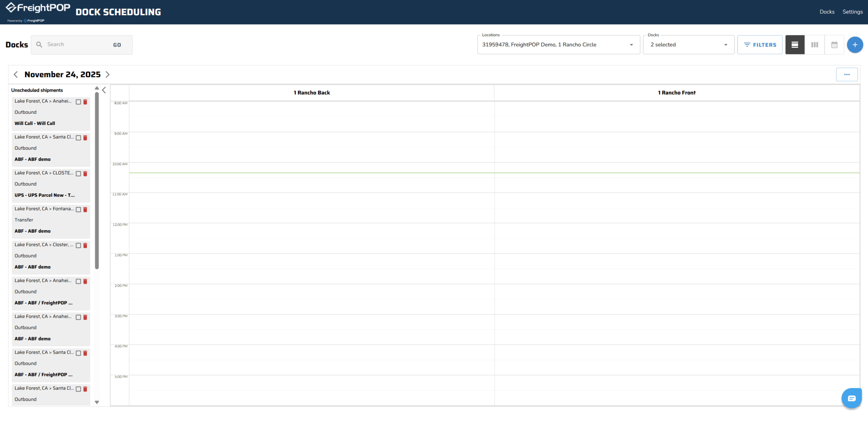Screen dimensions: 868x434
Task: Delete Santa Cl... ABF / FreightPOP shipment
Action: point(85,353)
